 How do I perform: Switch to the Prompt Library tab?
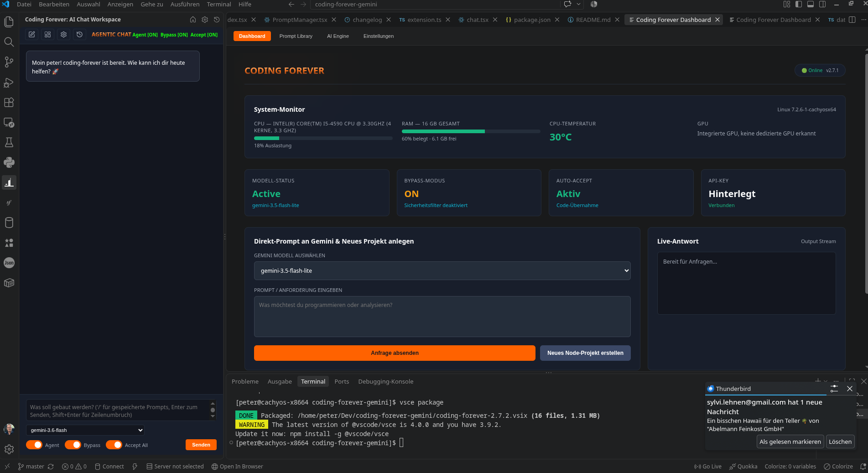[x=296, y=36]
